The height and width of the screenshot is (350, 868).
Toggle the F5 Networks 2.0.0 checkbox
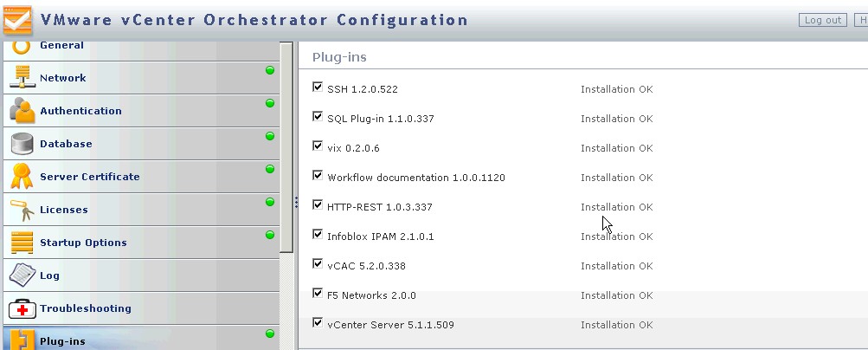click(x=318, y=294)
